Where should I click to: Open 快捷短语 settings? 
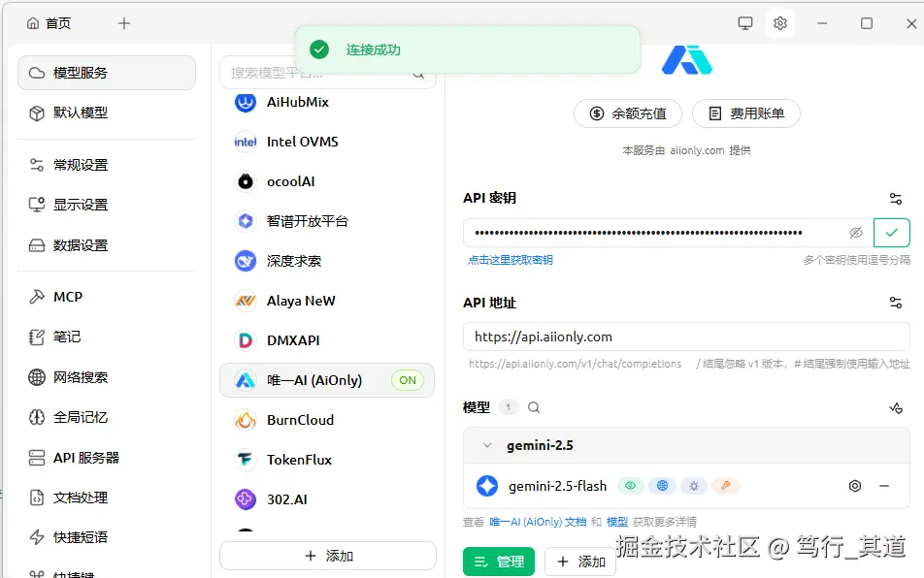click(107, 537)
